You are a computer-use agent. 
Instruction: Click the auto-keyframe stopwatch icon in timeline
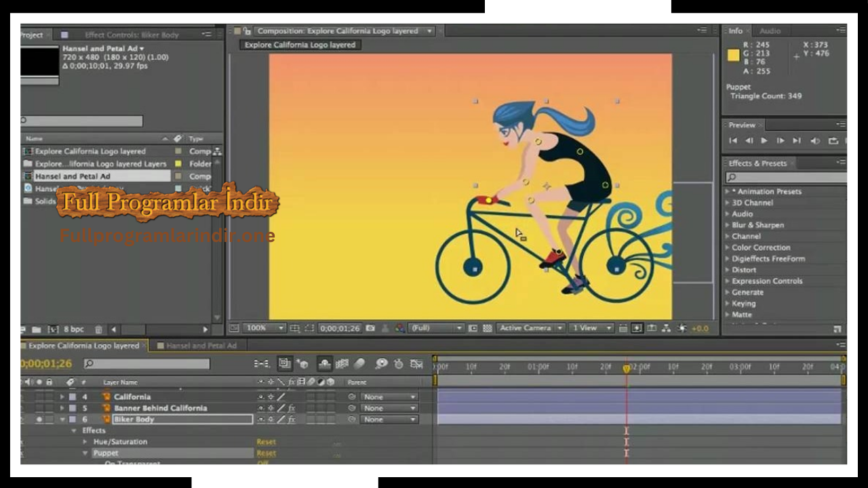[398, 364]
